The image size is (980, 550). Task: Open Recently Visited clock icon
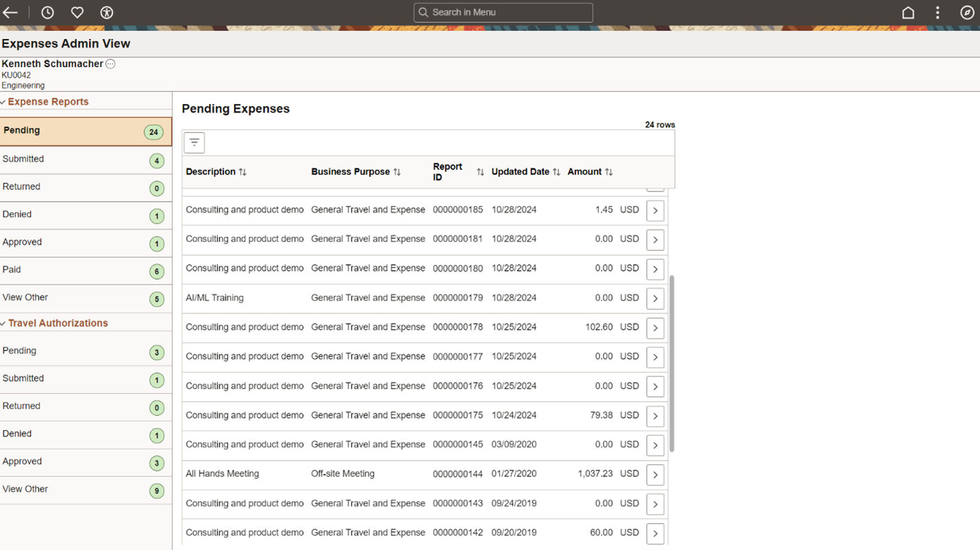coord(47,12)
